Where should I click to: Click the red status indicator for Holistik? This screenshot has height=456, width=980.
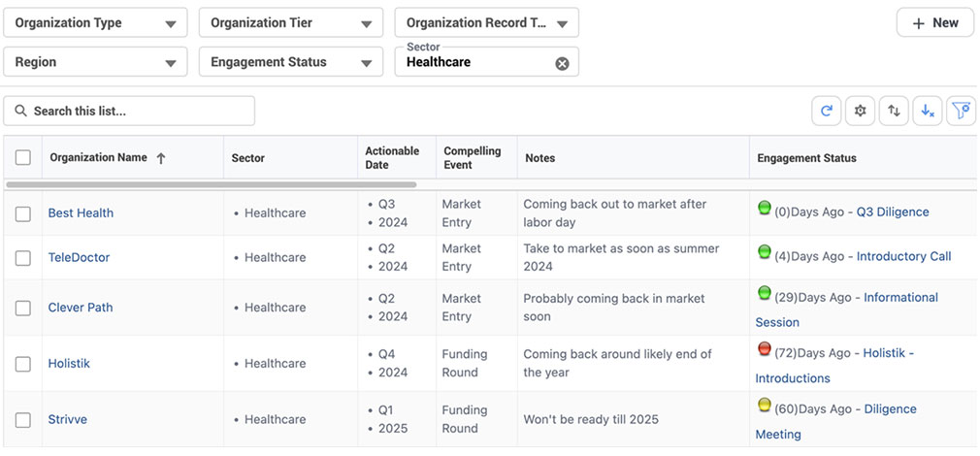pyautogui.click(x=764, y=349)
